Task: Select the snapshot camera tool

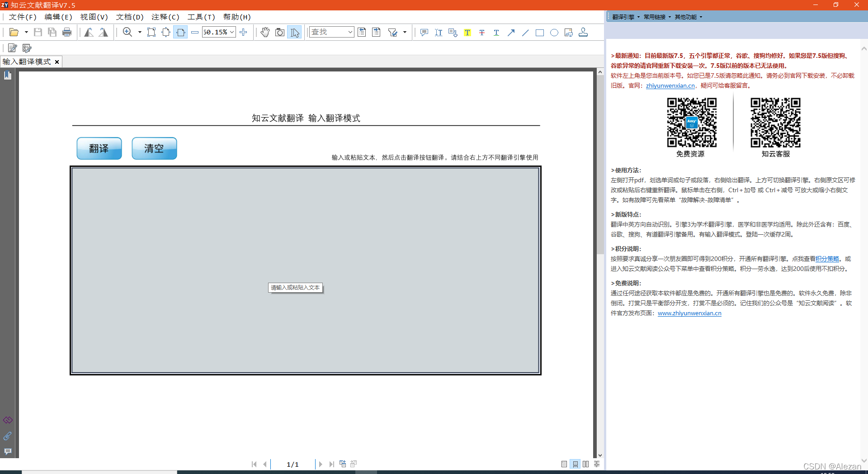Action: (280, 32)
